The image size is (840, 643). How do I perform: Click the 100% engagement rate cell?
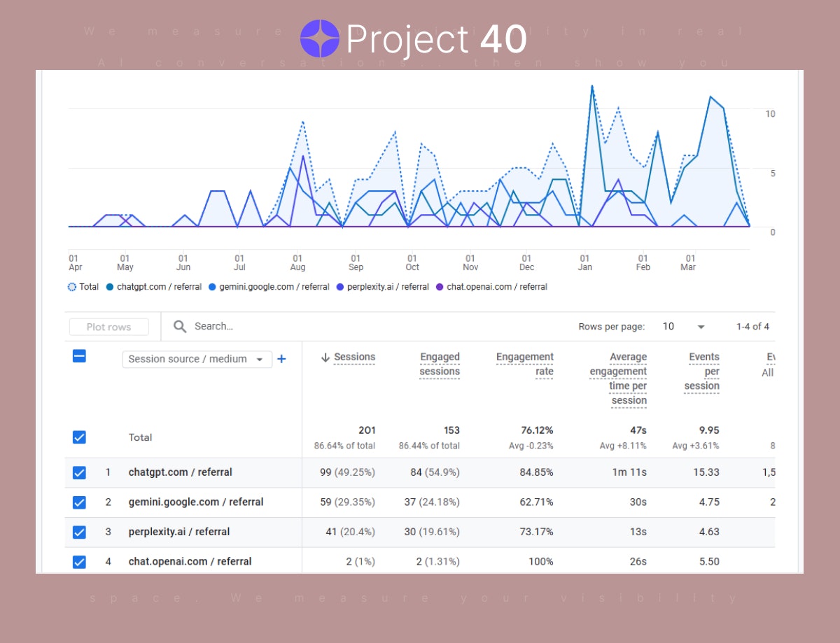coord(541,561)
